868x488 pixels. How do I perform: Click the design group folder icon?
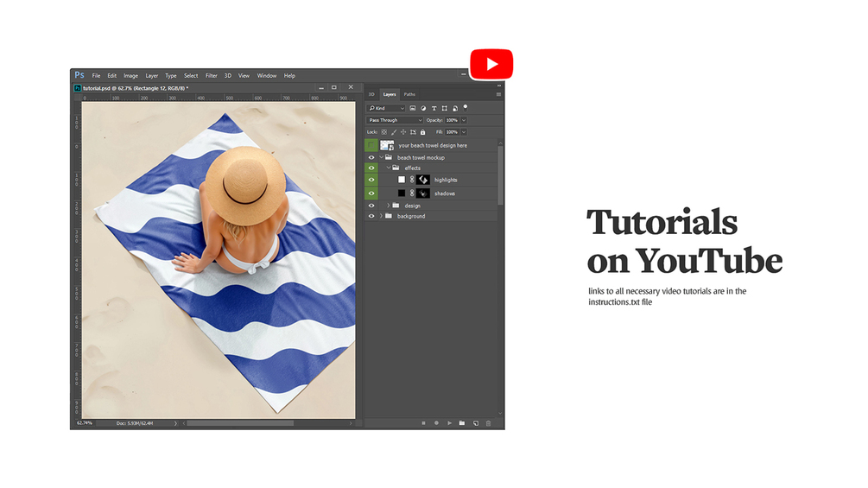[x=396, y=206]
